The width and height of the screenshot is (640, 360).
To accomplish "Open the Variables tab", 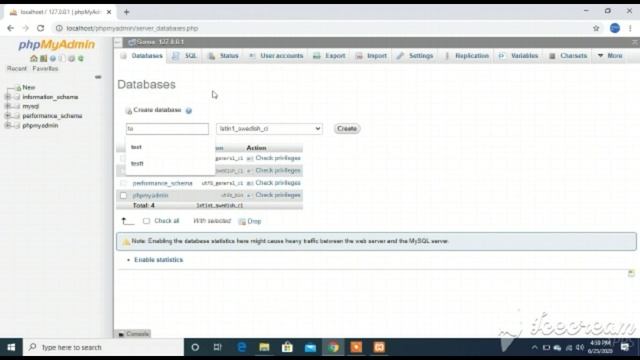I will [519, 56].
